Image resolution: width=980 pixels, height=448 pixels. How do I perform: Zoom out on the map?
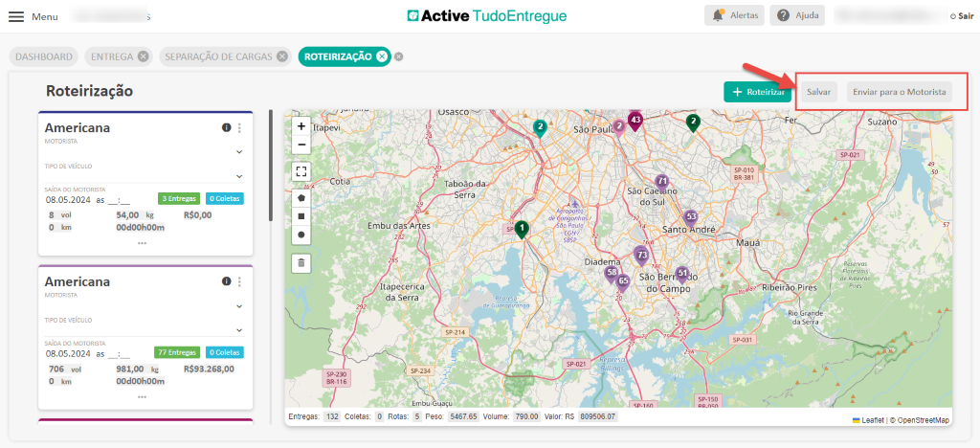[x=301, y=145]
